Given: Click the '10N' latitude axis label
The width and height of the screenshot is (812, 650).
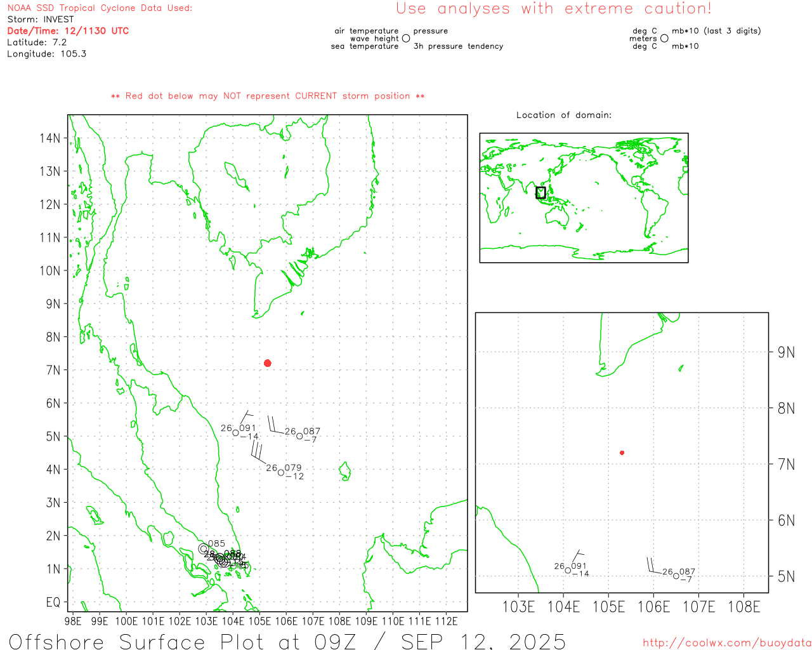Looking at the screenshot, I should pos(50,271).
